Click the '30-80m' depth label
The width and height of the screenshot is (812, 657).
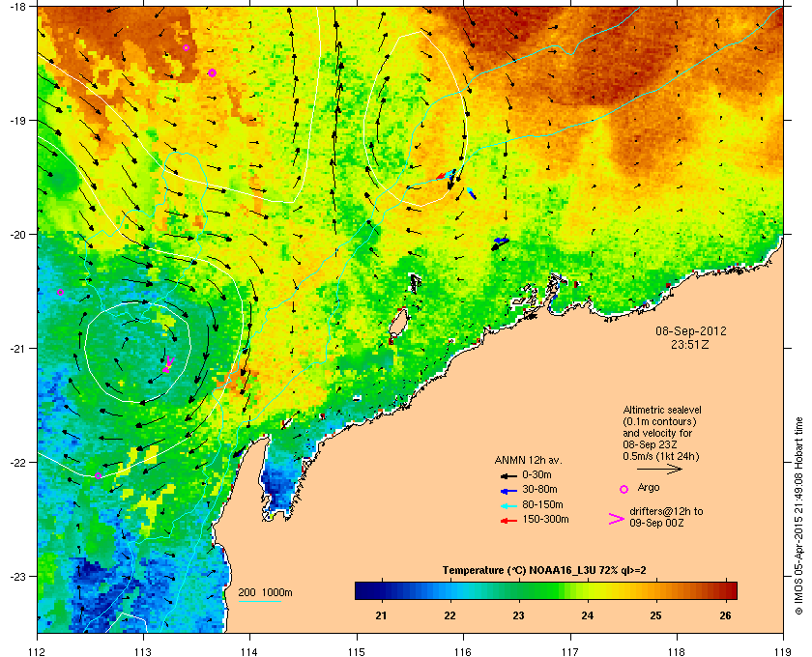pos(539,489)
